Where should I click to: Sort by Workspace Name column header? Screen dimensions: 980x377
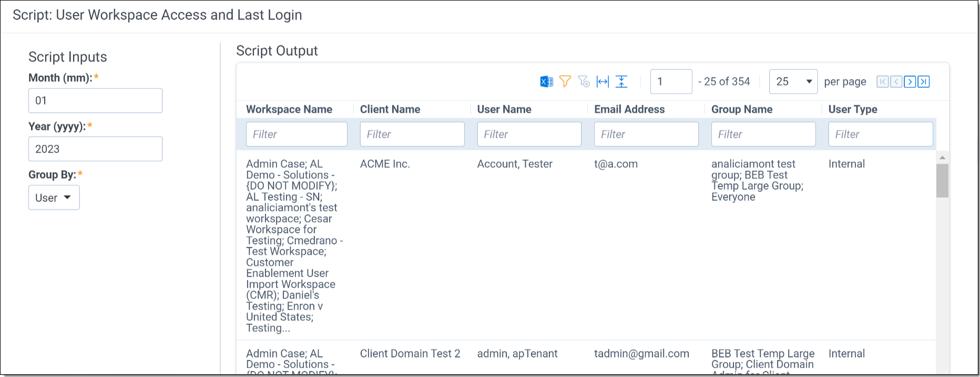pyautogui.click(x=289, y=109)
